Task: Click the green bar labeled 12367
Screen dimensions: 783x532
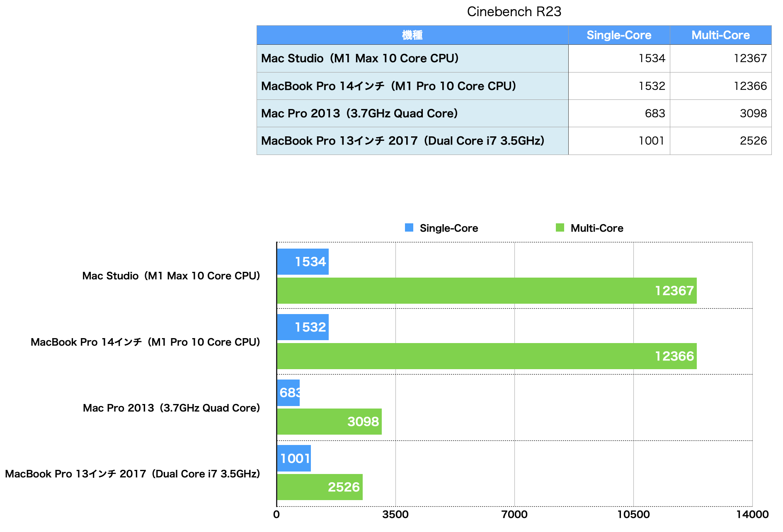Action: point(487,290)
